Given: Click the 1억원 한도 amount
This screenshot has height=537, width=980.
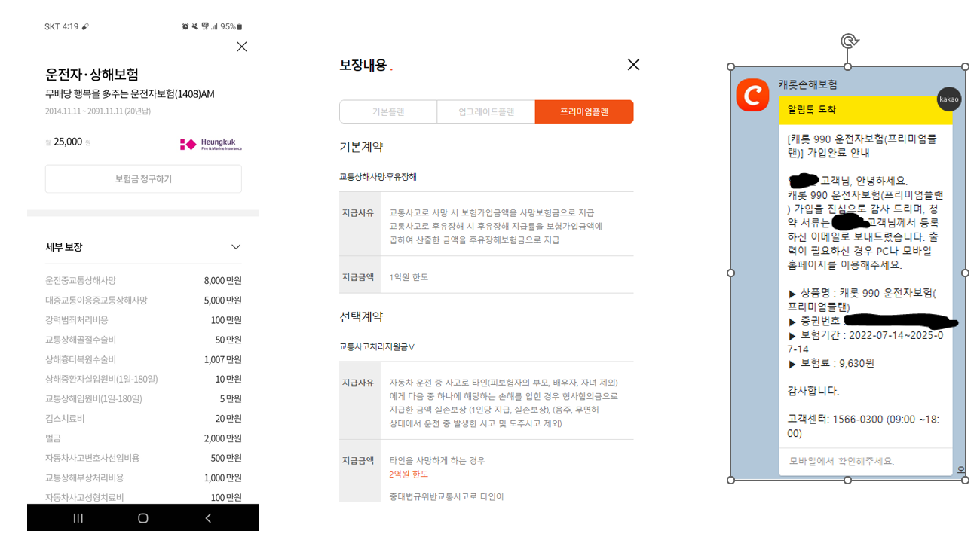Looking at the screenshot, I should pos(409,277).
